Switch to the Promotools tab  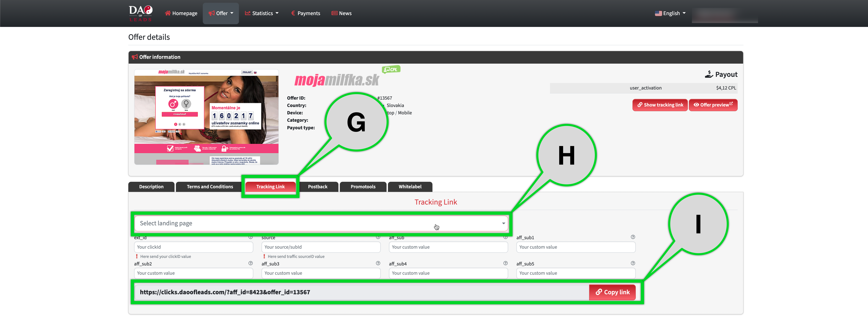(x=363, y=187)
